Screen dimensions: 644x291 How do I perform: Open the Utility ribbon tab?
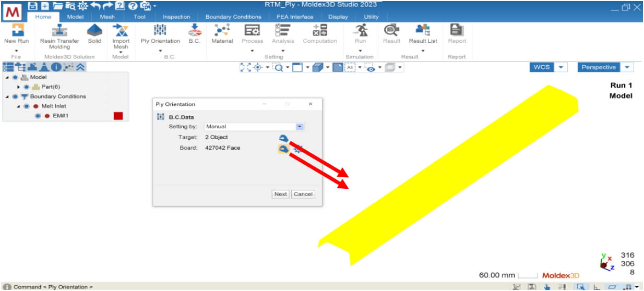[371, 17]
